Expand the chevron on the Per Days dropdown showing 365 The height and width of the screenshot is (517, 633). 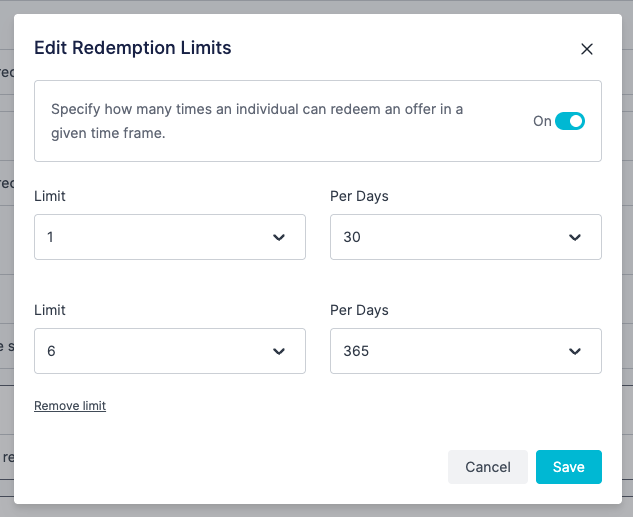(x=575, y=351)
